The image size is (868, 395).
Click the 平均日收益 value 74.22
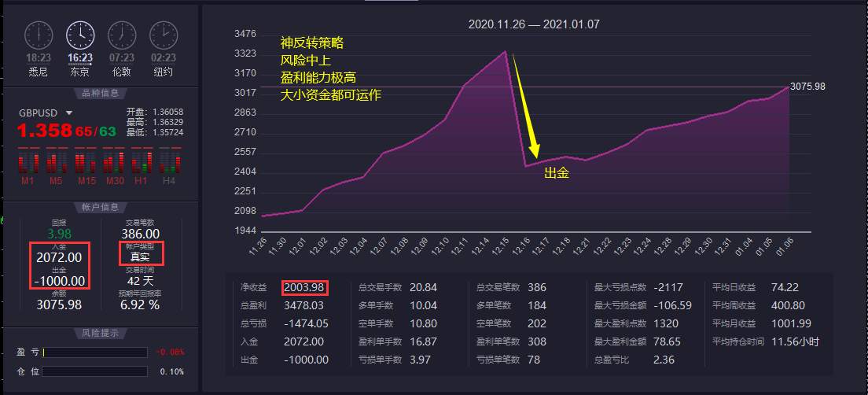click(785, 287)
